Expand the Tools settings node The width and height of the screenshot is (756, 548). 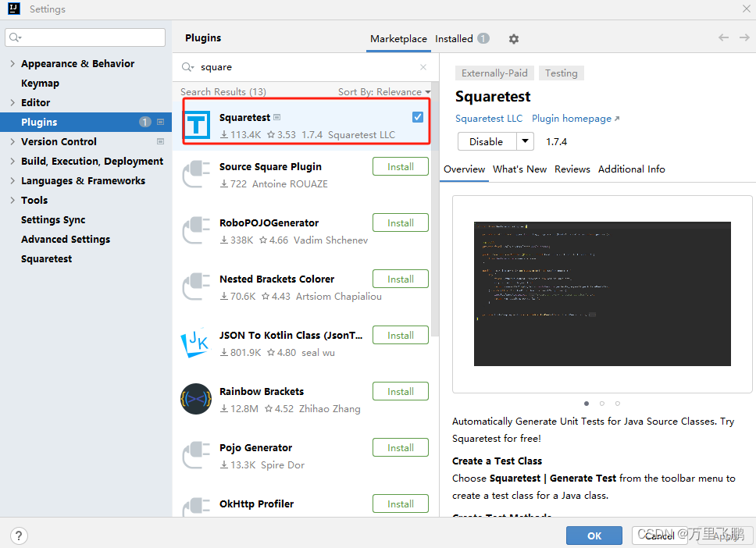12,200
